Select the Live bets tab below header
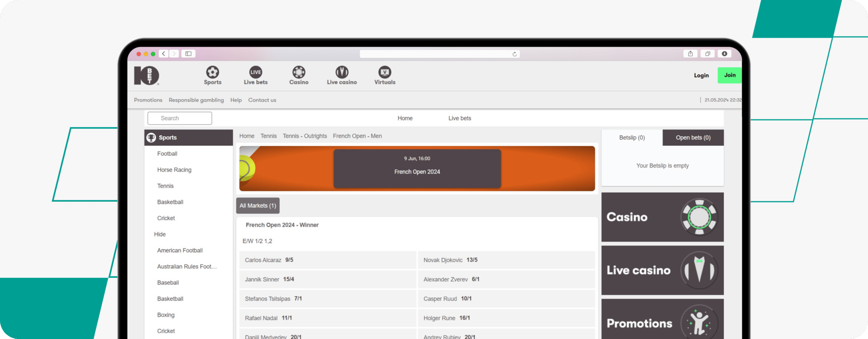This screenshot has height=339, width=868. coord(460,118)
